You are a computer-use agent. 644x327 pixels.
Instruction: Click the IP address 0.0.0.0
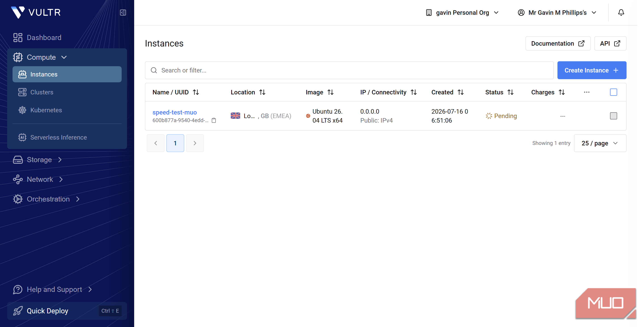point(369,111)
